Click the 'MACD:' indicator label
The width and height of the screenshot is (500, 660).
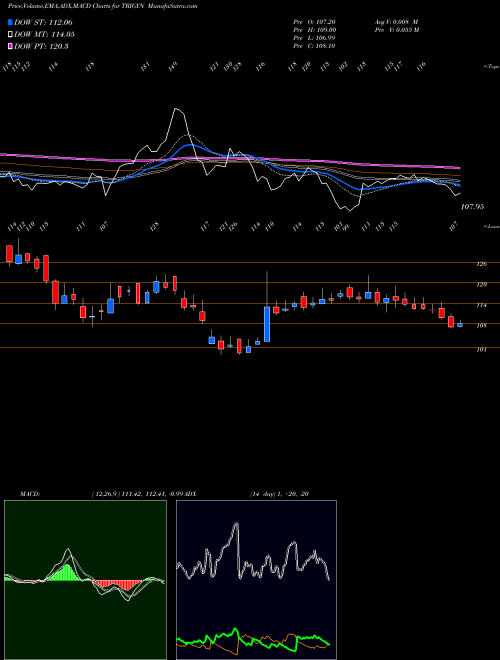click(x=29, y=494)
